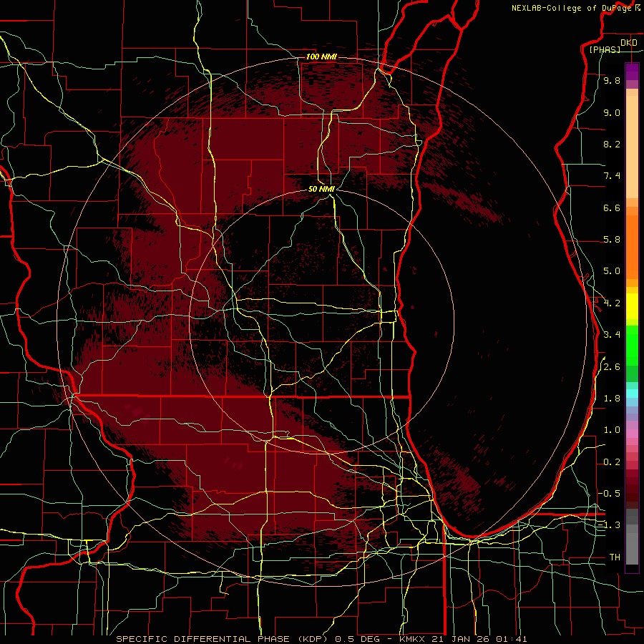Viewport: 644px width, 644px height.
Task: Click the 7.4 legend value
Action: [612, 176]
